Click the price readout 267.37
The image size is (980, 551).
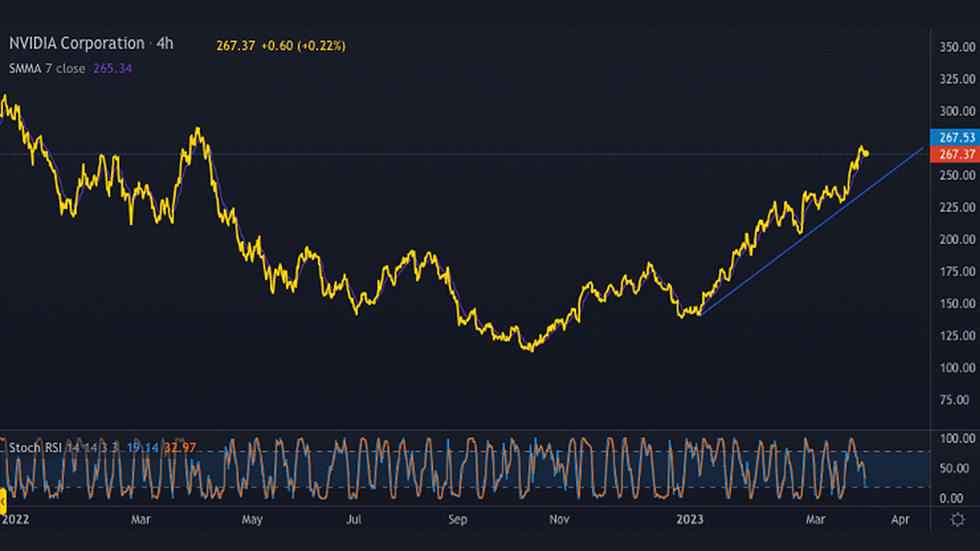pos(235,46)
